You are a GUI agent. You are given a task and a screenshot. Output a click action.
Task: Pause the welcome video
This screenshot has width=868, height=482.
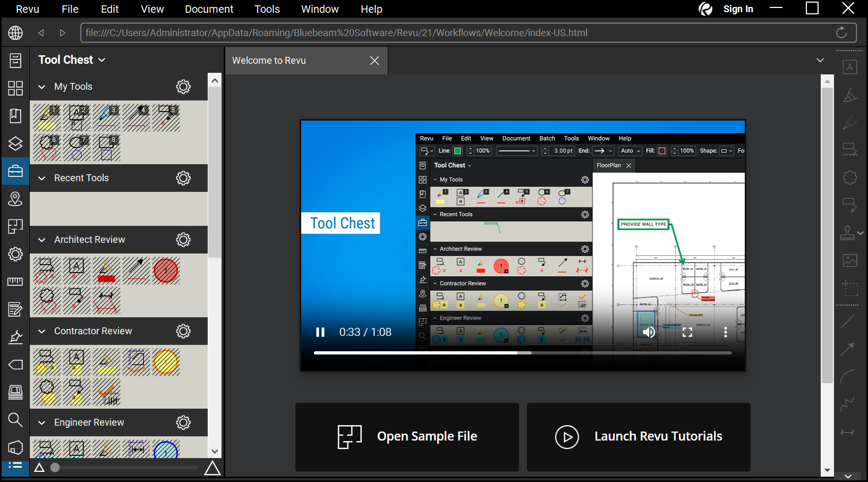click(x=320, y=332)
